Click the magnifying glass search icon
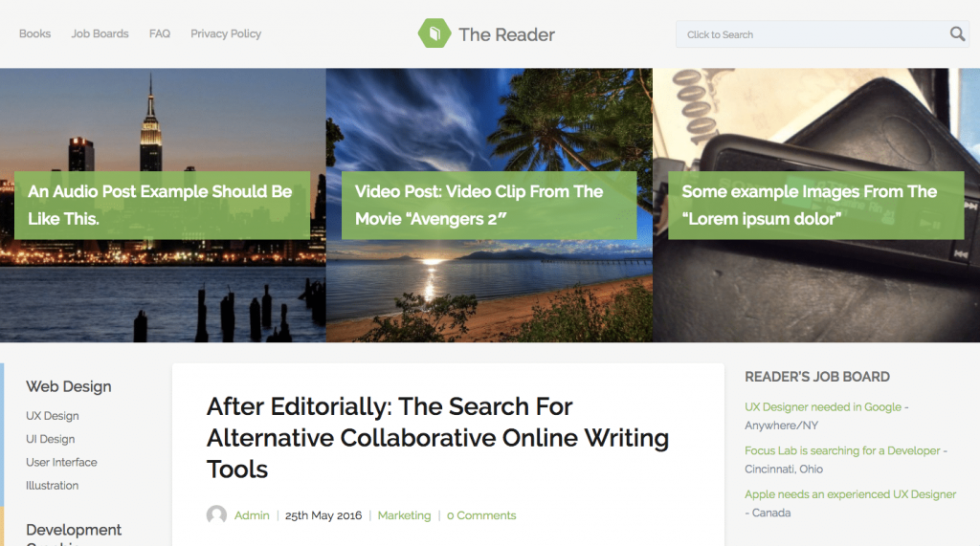Screen dimensions: 980x546 click(957, 33)
